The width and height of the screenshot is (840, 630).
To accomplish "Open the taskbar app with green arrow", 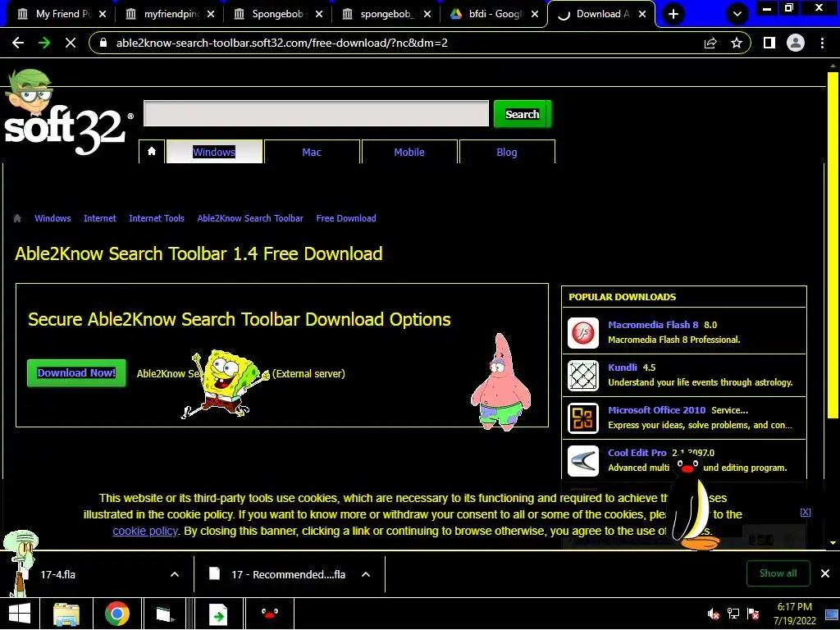I will (x=218, y=614).
